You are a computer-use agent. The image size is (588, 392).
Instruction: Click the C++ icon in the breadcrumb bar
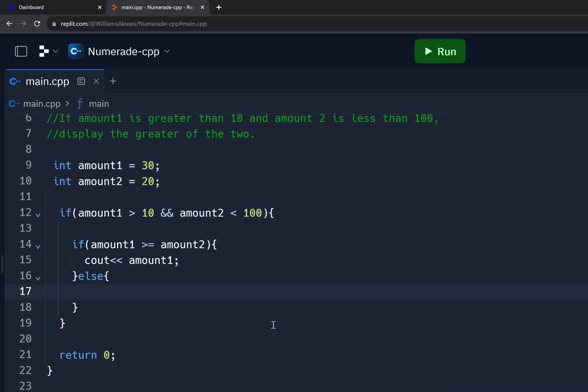13,103
